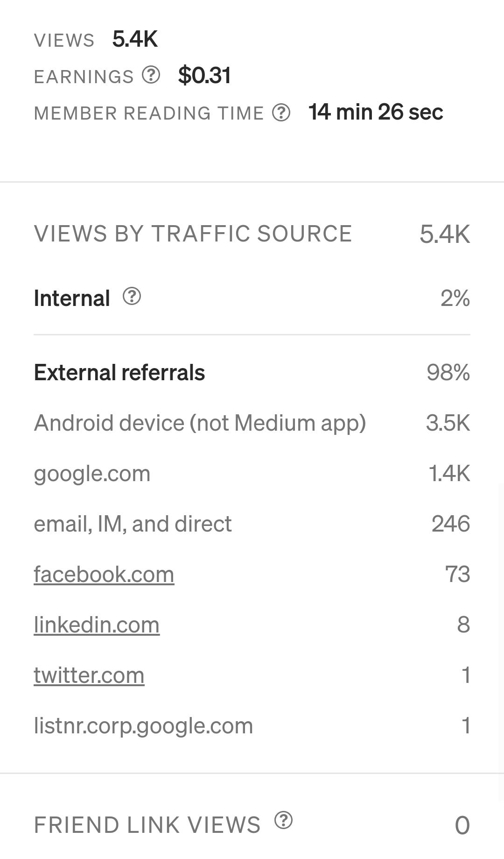Select the Views label at the top
The height and width of the screenshot is (859, 504).
(x=64, y=39)
